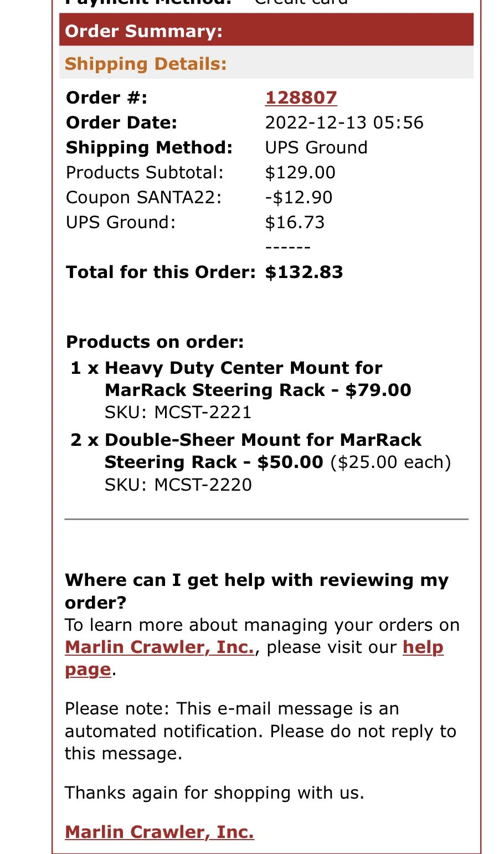
Task: Click the Shipping Details heading
Action: coord(146,64)
